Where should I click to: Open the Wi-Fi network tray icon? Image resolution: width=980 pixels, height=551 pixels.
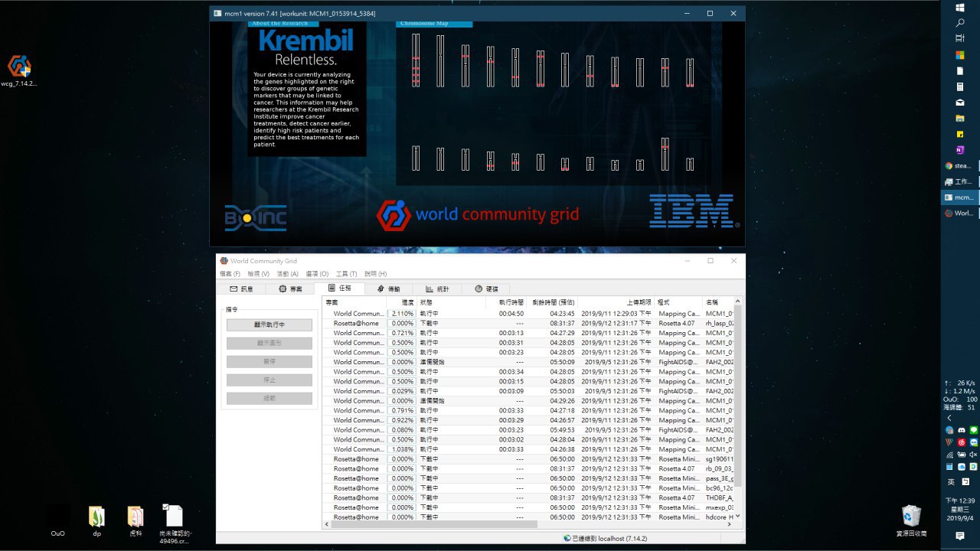coord(949,455)
